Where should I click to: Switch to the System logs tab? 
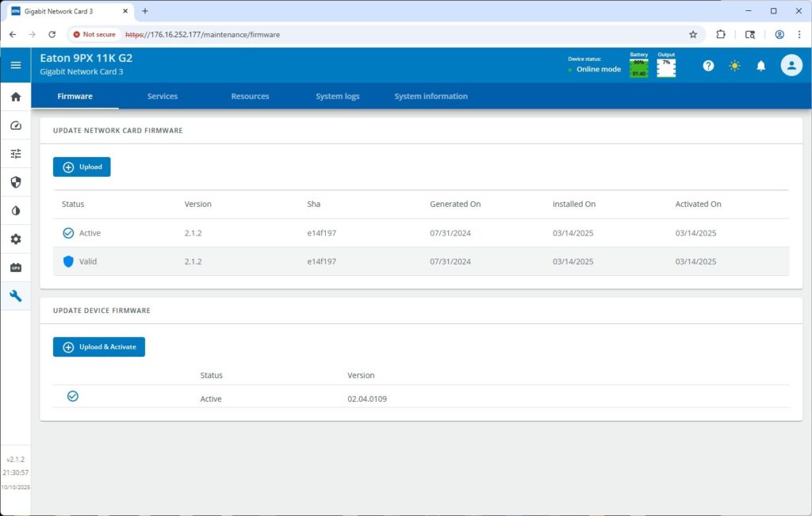click(x=337, y=96)
